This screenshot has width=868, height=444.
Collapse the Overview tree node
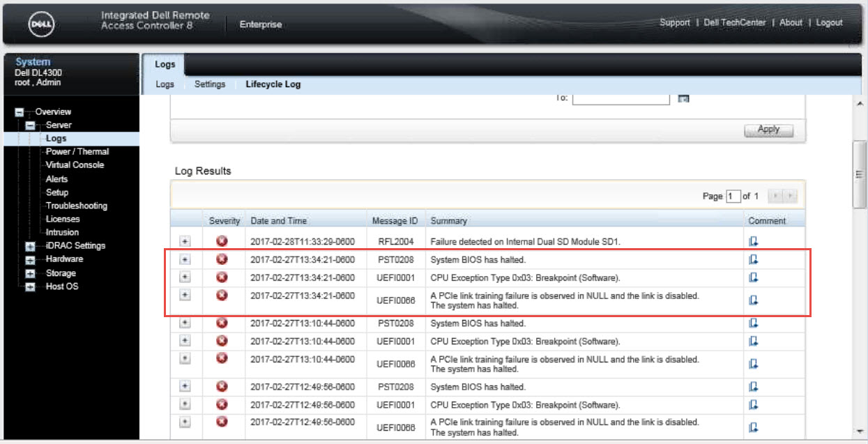coord(20,112)
